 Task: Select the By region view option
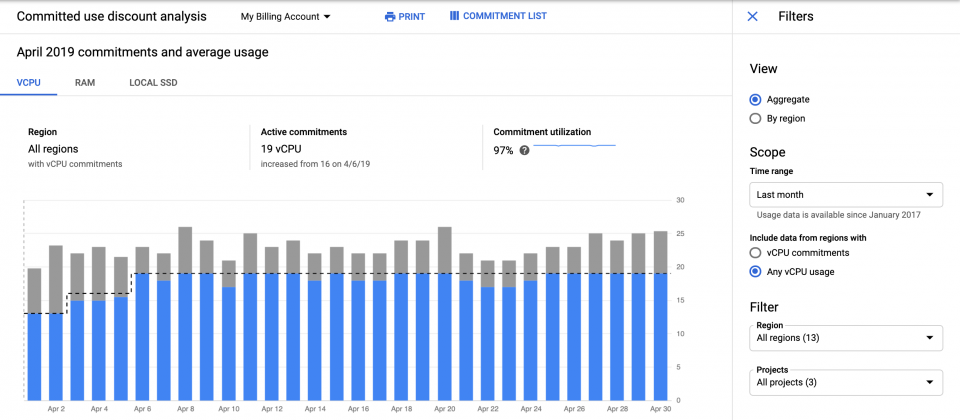[x=756, y=119]
